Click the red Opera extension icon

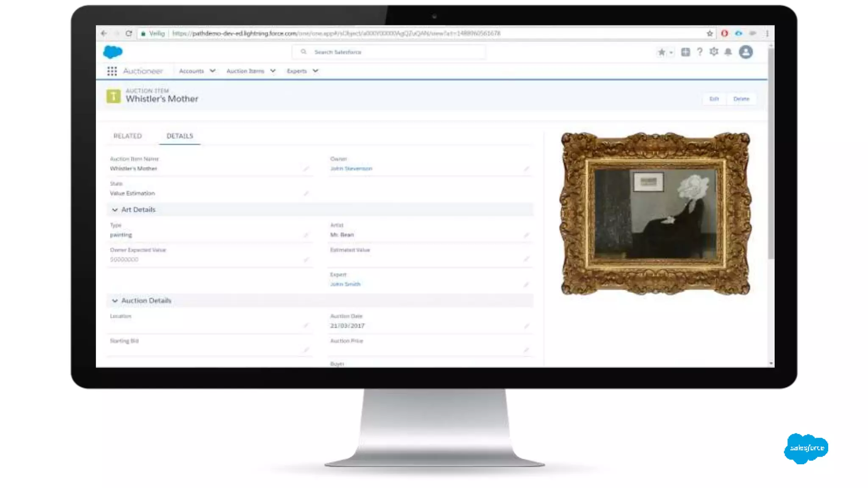[x=724, y=33]
